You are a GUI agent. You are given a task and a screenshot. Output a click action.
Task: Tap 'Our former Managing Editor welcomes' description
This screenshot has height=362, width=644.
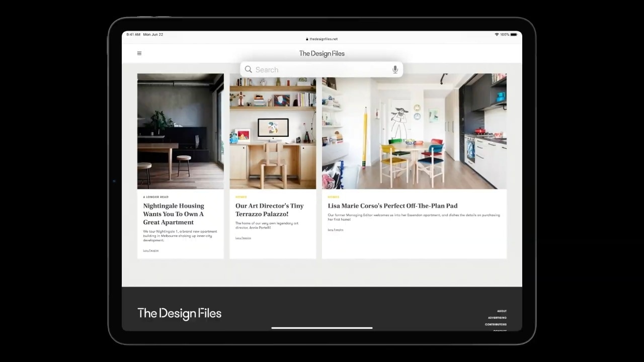tap(414, 217)
